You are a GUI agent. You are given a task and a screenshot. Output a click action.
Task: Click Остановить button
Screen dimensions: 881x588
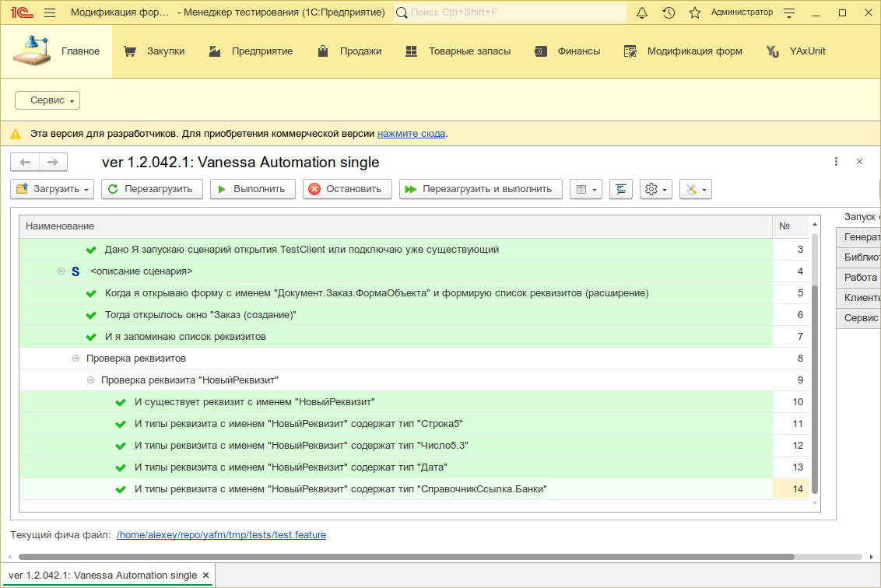click(347, 189)
